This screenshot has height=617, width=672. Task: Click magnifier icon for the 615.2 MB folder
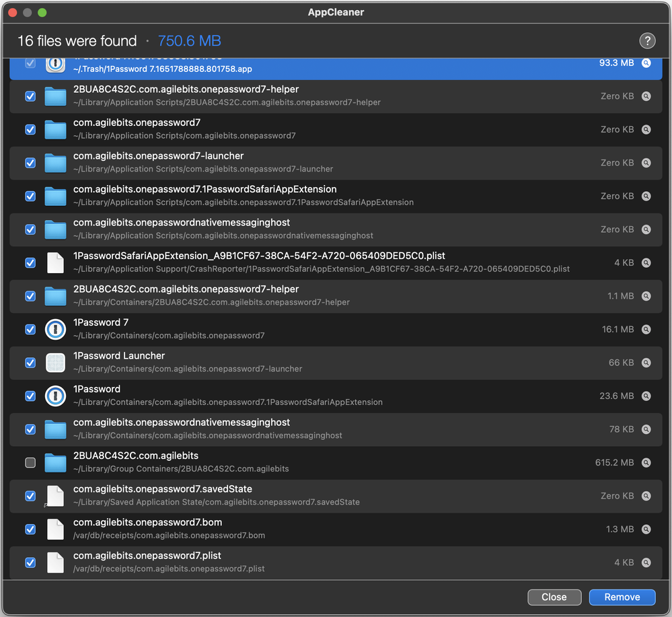click(x=646, y=463)
